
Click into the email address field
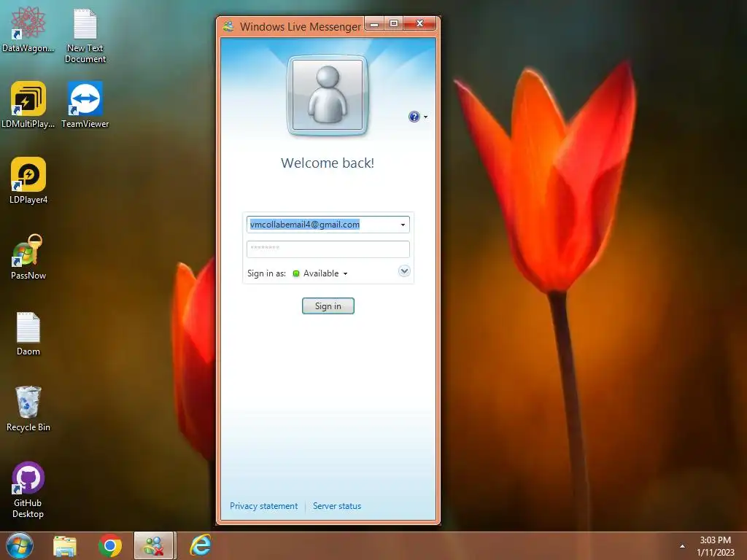coord(328,225)
